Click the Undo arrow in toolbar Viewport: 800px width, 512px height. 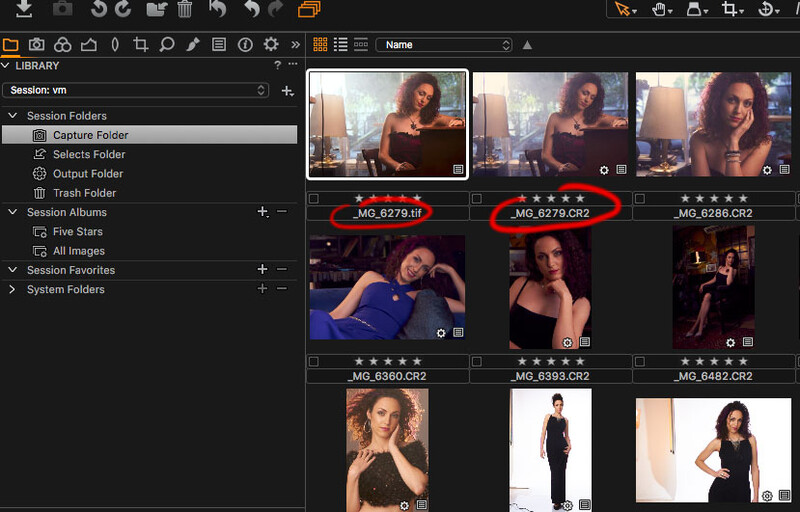click(x=252, y=9)
